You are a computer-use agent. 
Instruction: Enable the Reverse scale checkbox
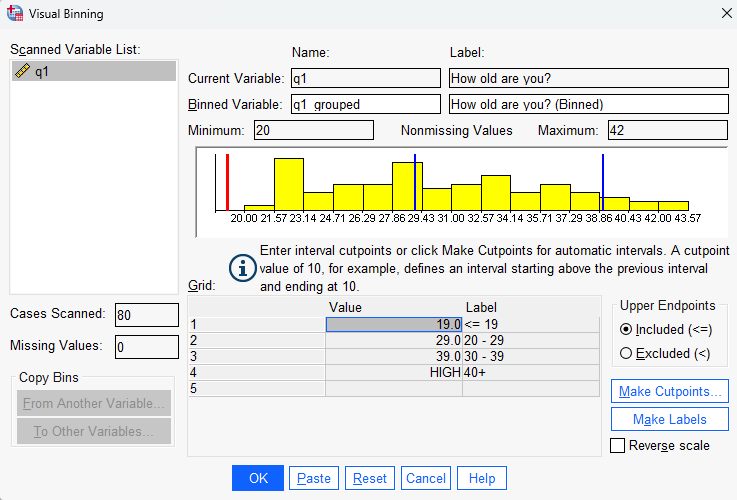point(617,445)
